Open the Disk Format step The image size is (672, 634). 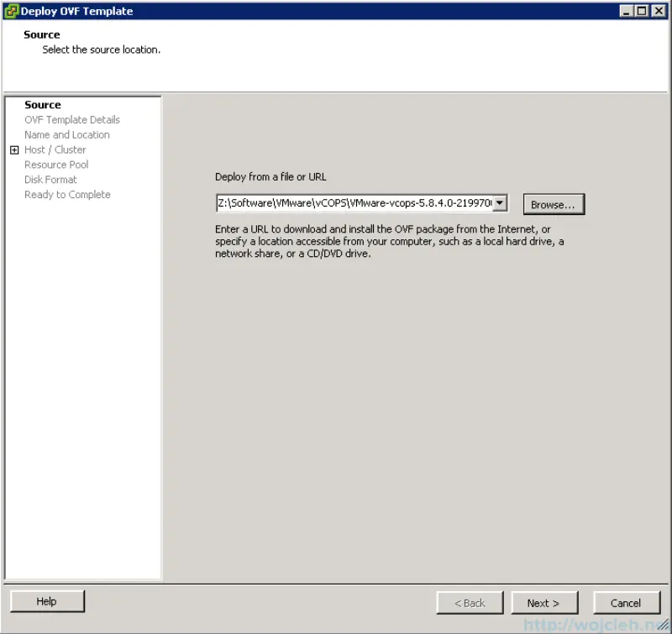50,179
